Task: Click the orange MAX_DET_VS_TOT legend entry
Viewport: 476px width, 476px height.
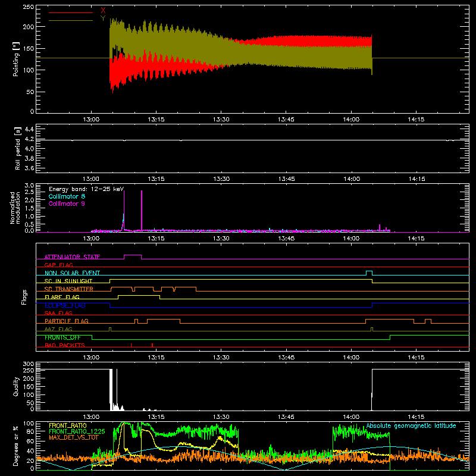Action: [x=73, y=437]
